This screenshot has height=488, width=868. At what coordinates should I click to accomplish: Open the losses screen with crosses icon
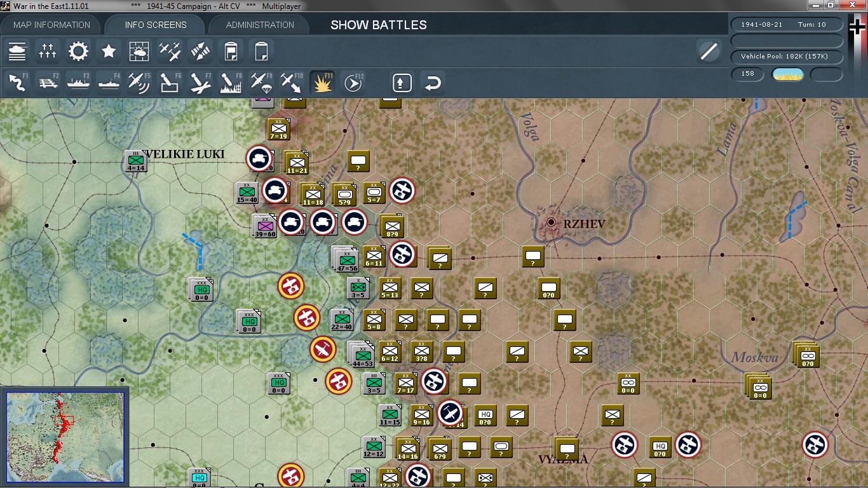pyautogui.click(x=48, y=51)
